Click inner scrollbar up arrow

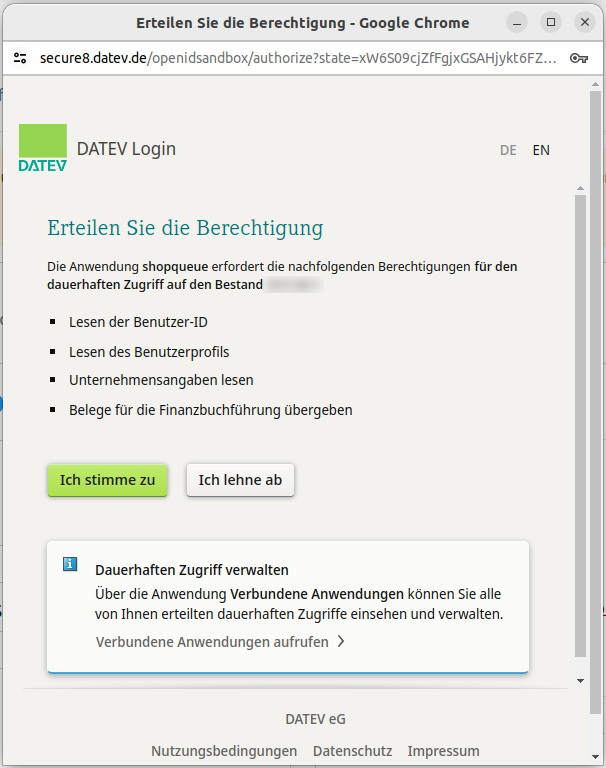click(x=581, y=188)
